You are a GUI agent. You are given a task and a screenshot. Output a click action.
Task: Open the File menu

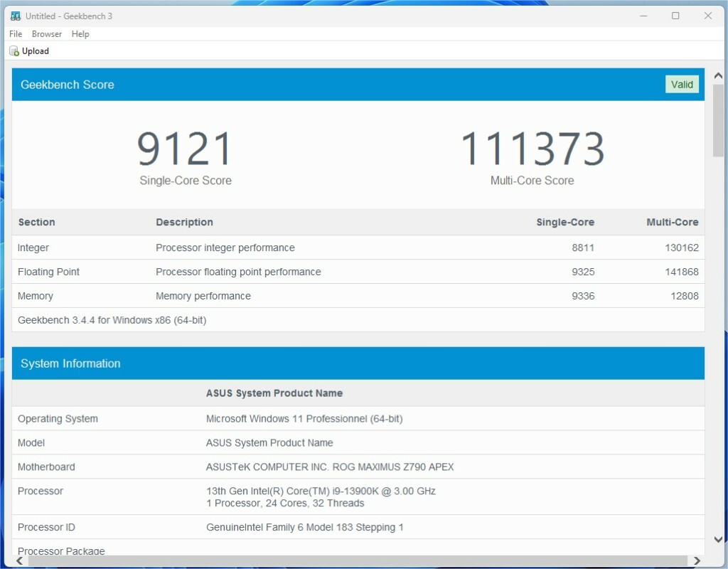point(16,34)
